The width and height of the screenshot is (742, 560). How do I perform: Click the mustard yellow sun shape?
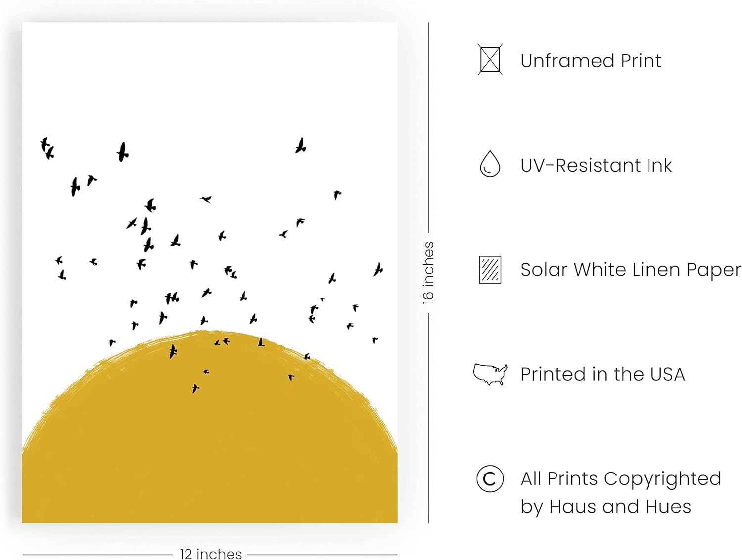(x=210, y=435)
